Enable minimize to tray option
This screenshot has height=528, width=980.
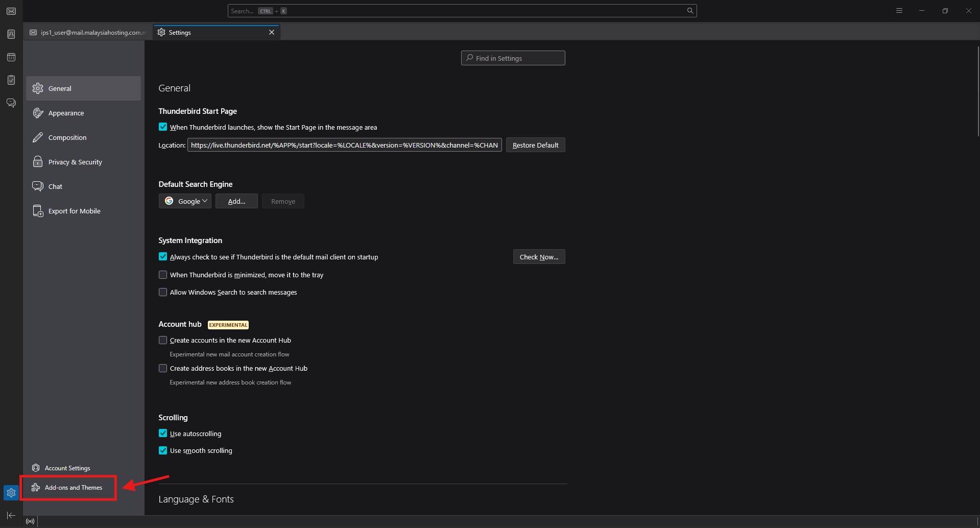163,275
